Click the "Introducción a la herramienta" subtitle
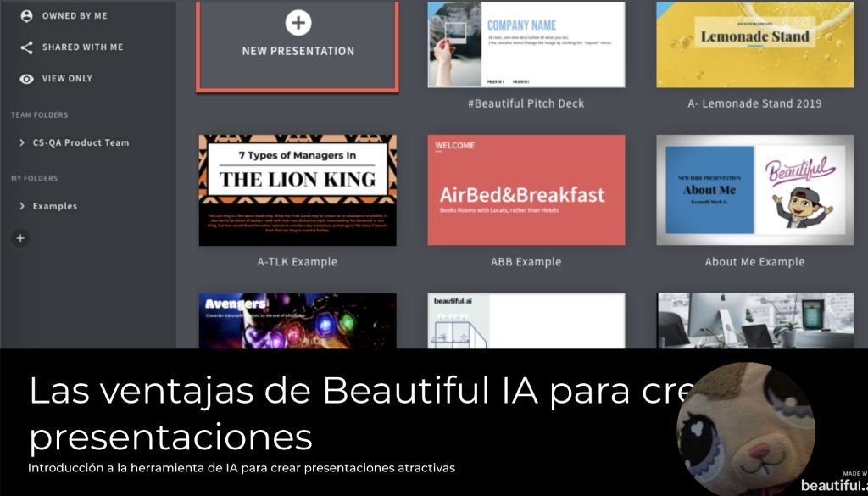 pyautogui.click(x=242, y=468)
